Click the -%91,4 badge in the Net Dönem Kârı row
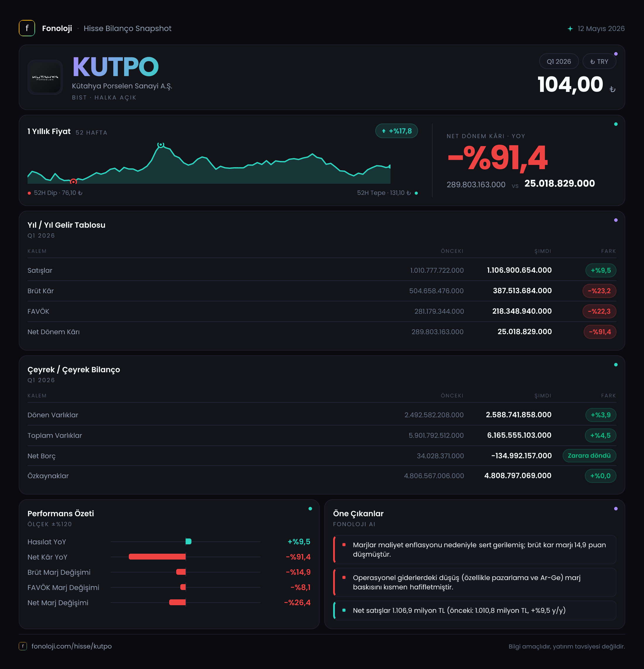The width and height of the screenshot is (644, 669). (600, 332)
